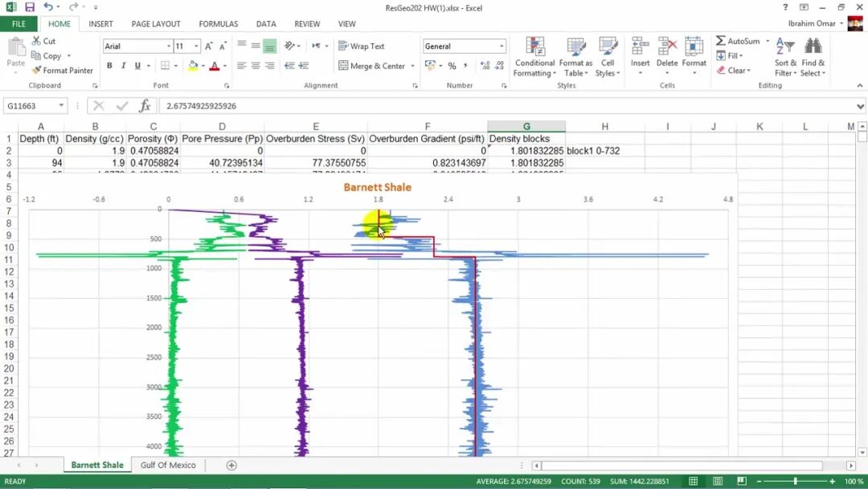Screen dimensions: 868x489
Task: Undo the last action
Action: click(49, 7)
